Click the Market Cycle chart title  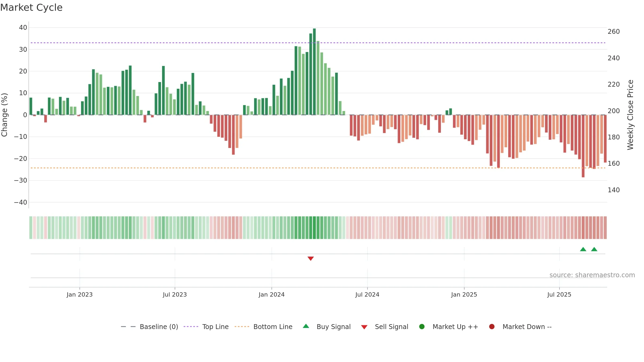[x=31, y=8]
